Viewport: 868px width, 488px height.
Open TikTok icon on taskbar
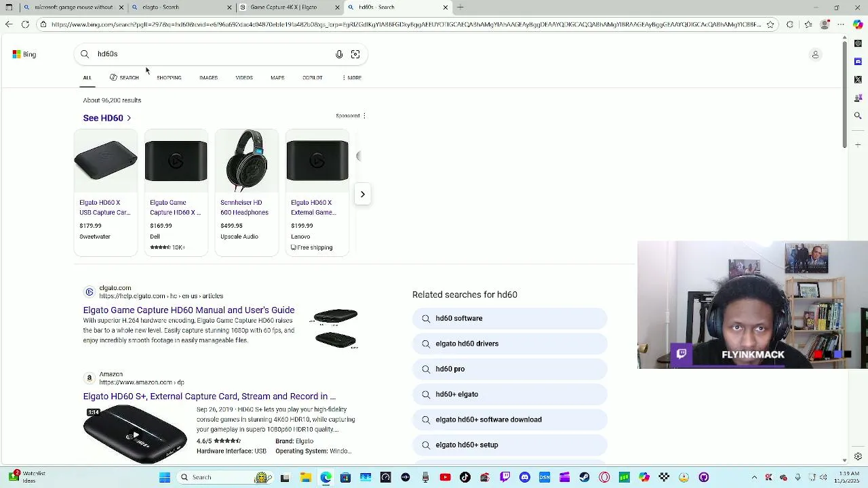(465, 477)
